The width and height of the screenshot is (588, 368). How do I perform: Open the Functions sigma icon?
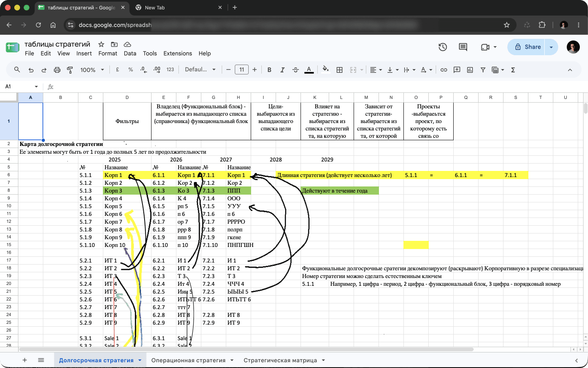pos(513,70)
